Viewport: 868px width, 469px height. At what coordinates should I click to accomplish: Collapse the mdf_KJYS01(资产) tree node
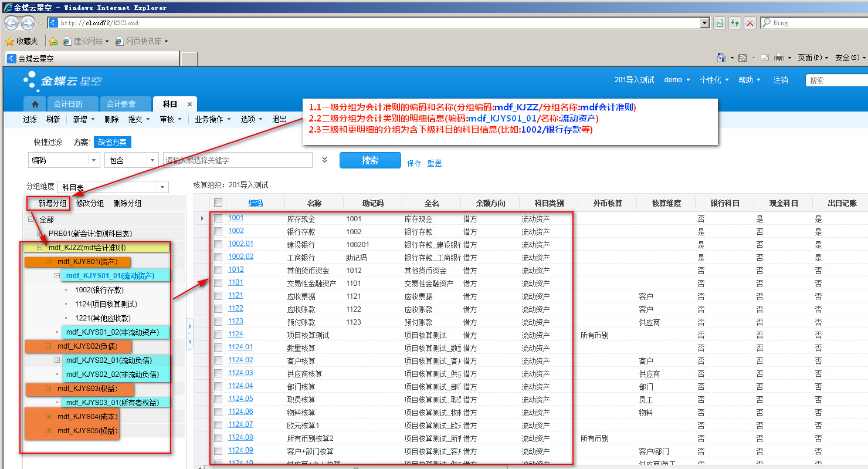coord(49,262)
